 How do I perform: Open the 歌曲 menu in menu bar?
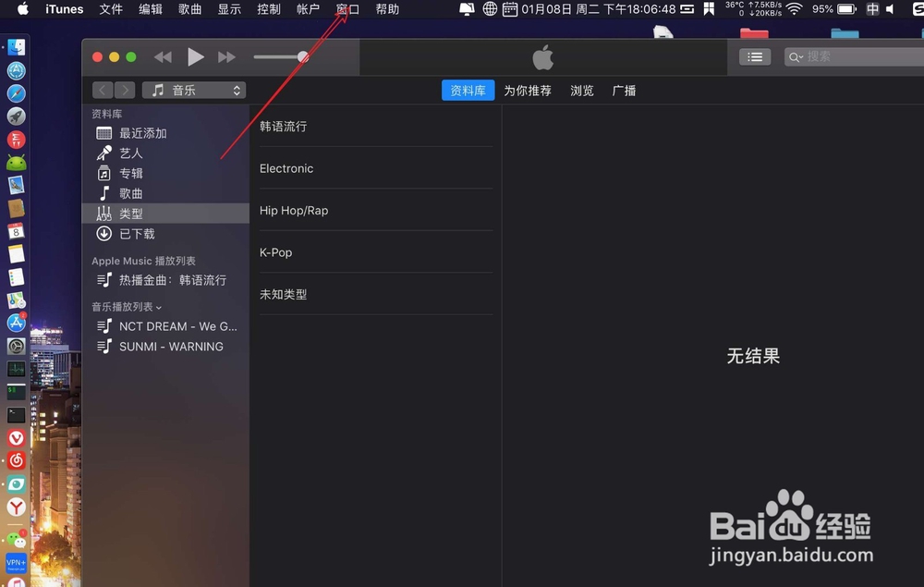point(189,9)
